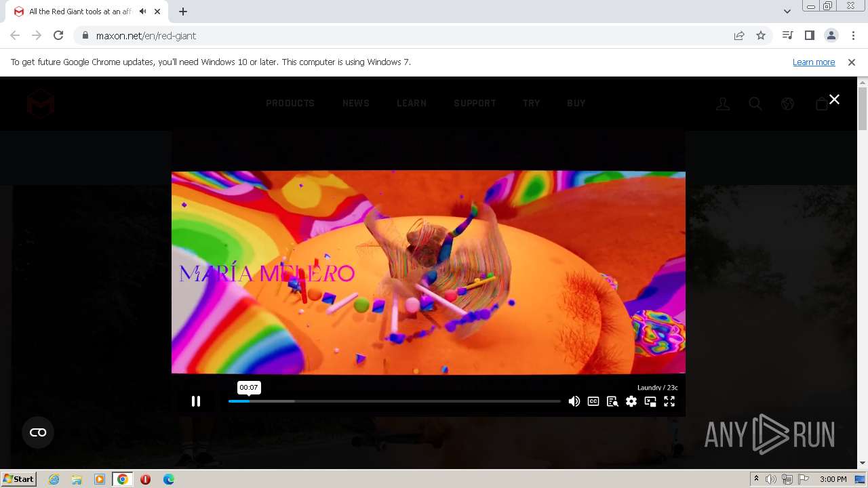Click the video frame thumbnail
This screenshot has width=868, height=488.
(429, 272)
